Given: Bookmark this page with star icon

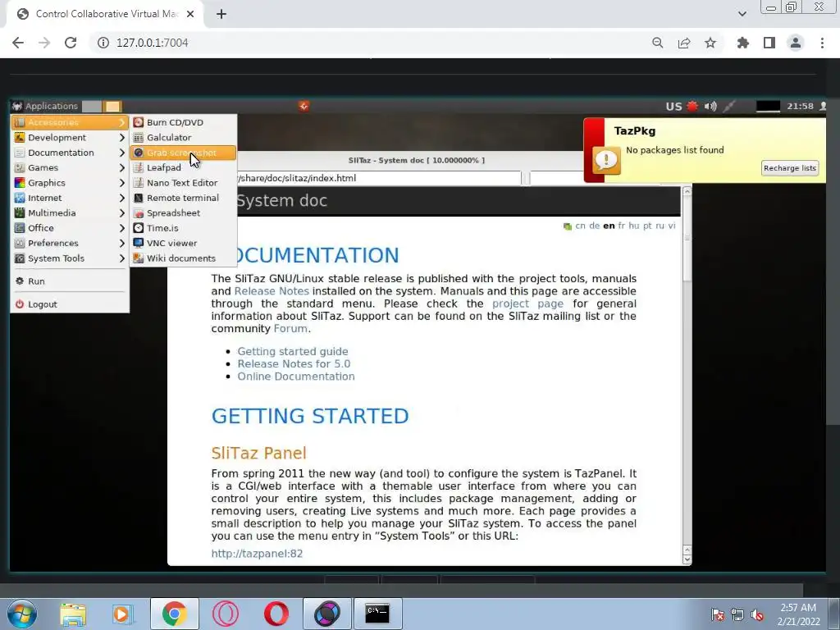Looking at the screenshot, I should click(710, 43).
